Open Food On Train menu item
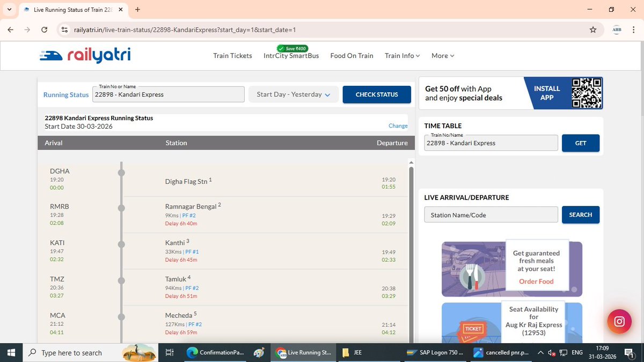 [x=352, y=56]
